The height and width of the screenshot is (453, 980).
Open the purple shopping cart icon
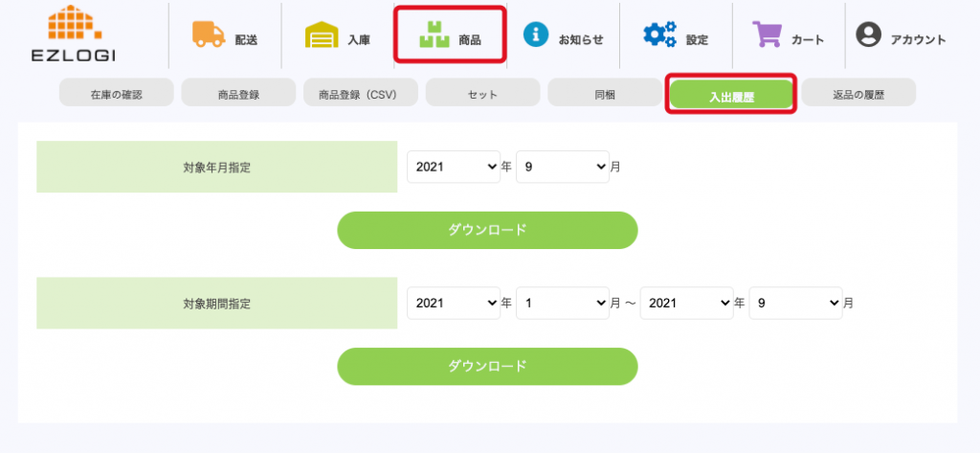(768, 35)
